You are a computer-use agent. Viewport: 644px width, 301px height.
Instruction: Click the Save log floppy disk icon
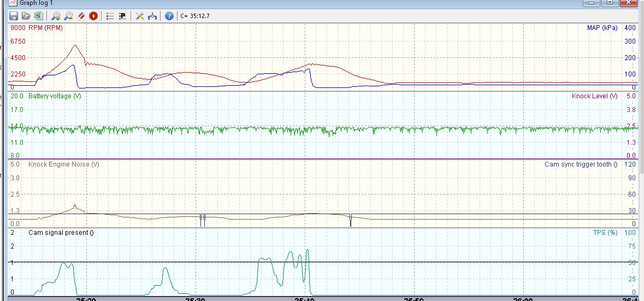click(14, 16)
